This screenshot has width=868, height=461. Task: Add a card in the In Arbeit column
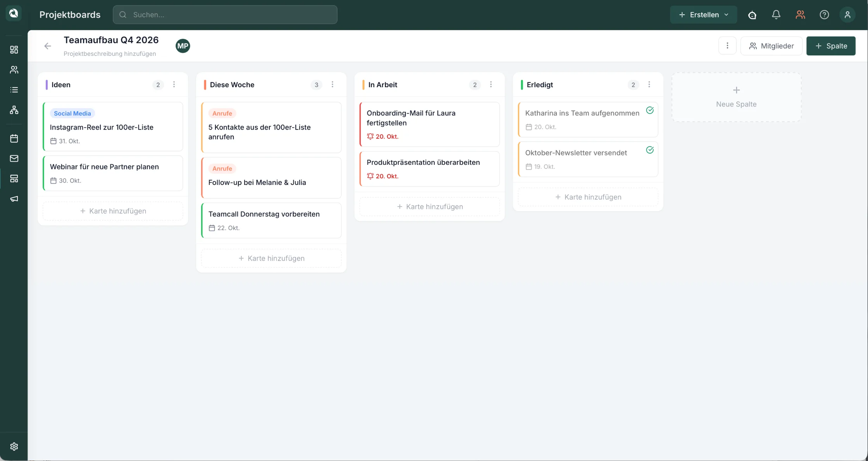[430, 207]
